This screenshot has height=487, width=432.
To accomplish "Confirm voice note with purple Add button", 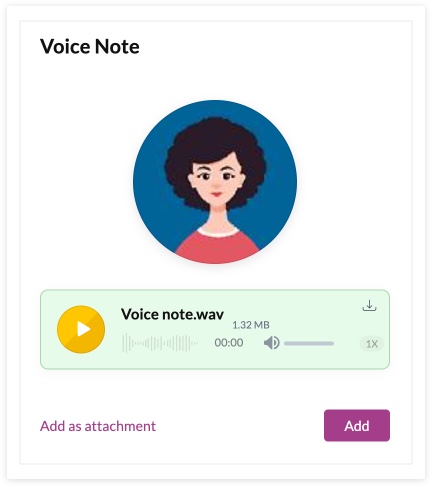I will pos(357,426).
